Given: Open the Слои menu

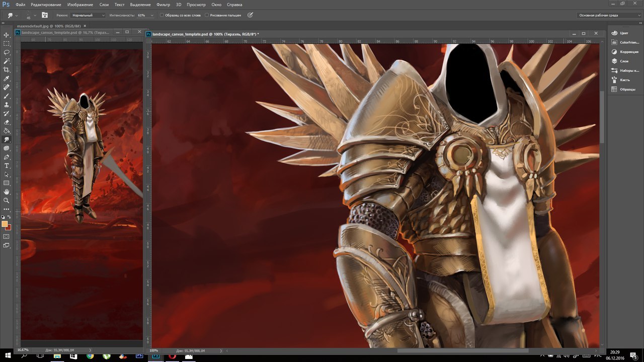Looking at the screenshot, I should 104,5.
